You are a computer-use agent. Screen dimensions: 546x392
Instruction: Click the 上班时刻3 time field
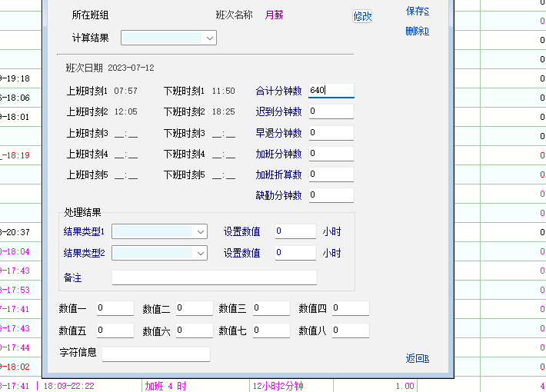point(126,134)
